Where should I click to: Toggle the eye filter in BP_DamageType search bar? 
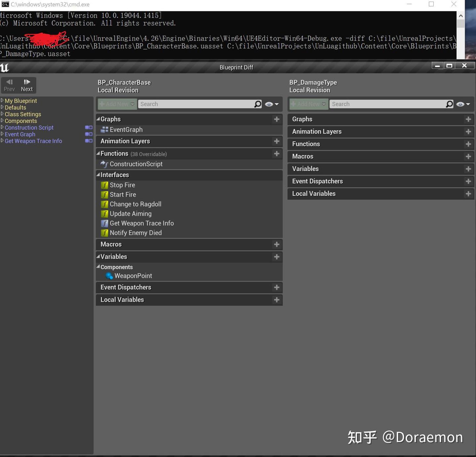point(460,104)
